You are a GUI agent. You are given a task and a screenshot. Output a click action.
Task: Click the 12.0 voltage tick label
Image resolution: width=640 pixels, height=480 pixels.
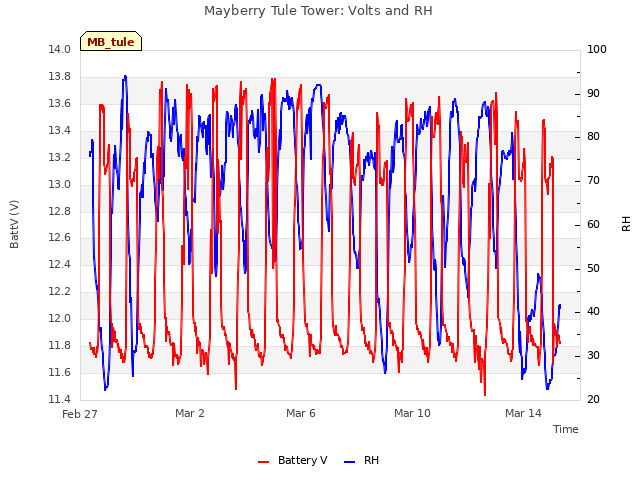pos(60,318)
